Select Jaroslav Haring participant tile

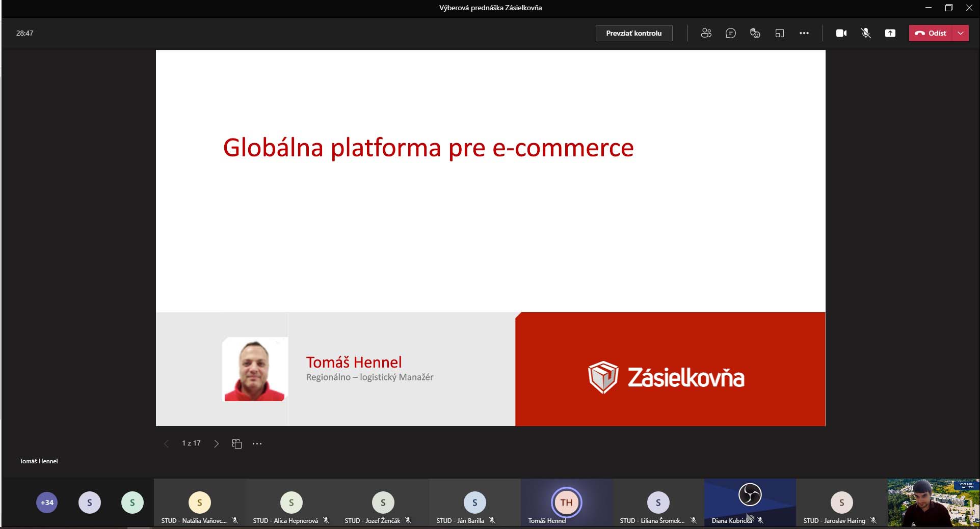pyautogui.click(x=841, y=502)
